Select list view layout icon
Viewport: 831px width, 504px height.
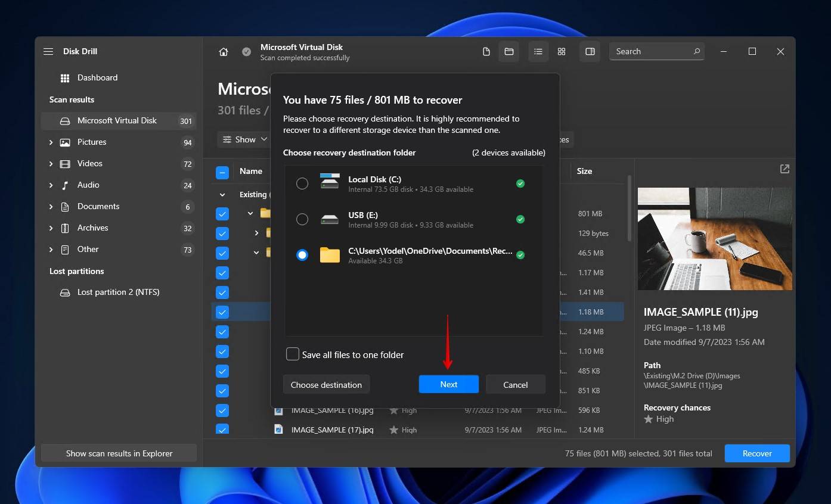pyautogui.click(x=538, y=52)
